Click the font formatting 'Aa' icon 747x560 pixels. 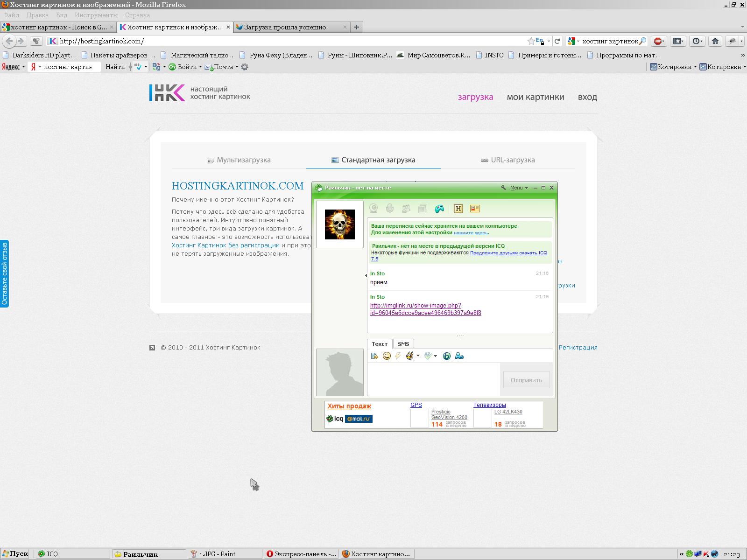point(459,356)
